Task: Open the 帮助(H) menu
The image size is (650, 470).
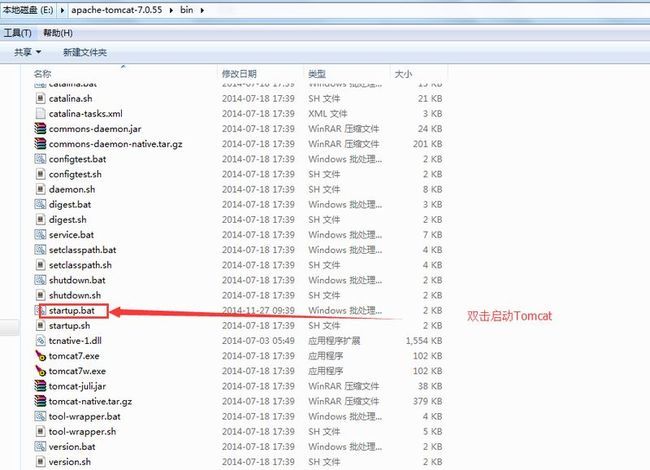Action: click(58, 33)
